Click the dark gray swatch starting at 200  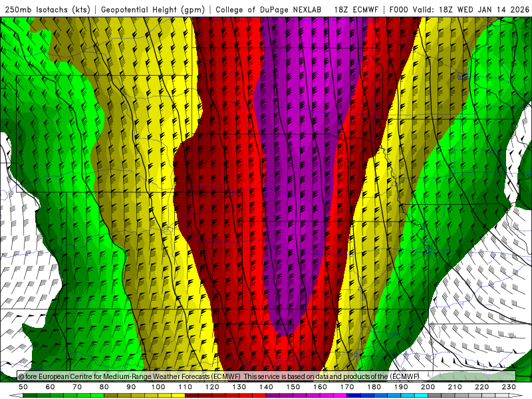(435, 396)
